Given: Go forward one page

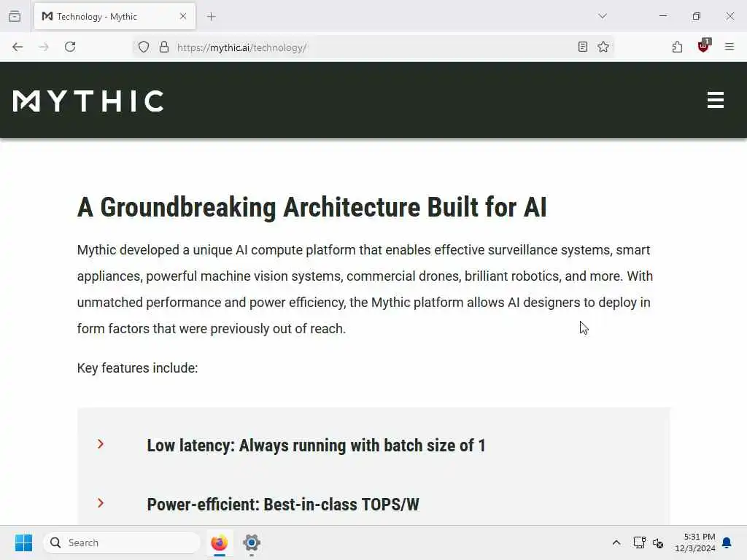Looking at the screenshot, I should (x=44, y=47).
